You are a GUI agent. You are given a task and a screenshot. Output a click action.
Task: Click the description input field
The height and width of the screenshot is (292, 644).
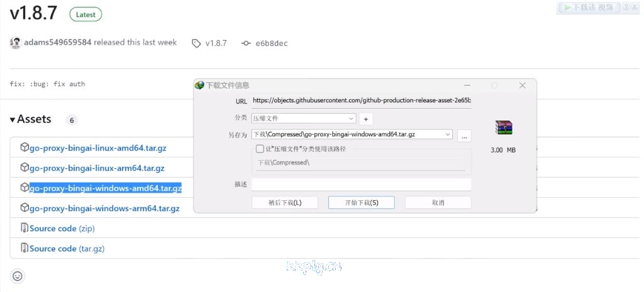[362, 185]
